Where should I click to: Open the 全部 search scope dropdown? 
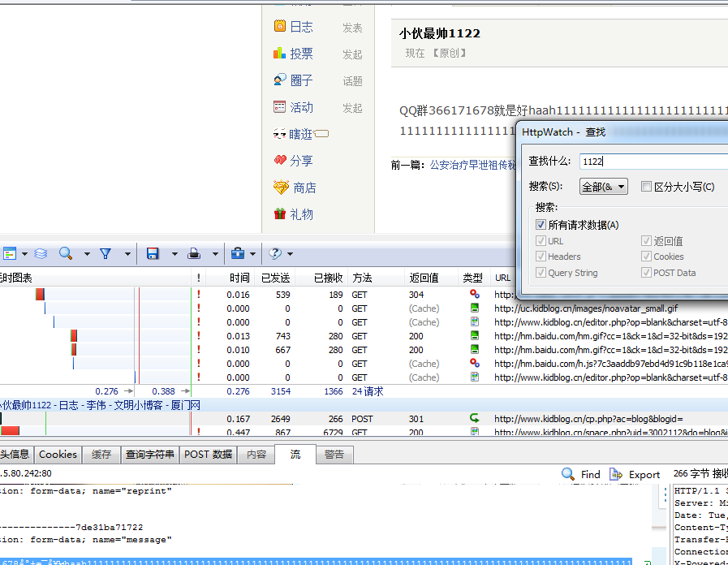point(603,186)
